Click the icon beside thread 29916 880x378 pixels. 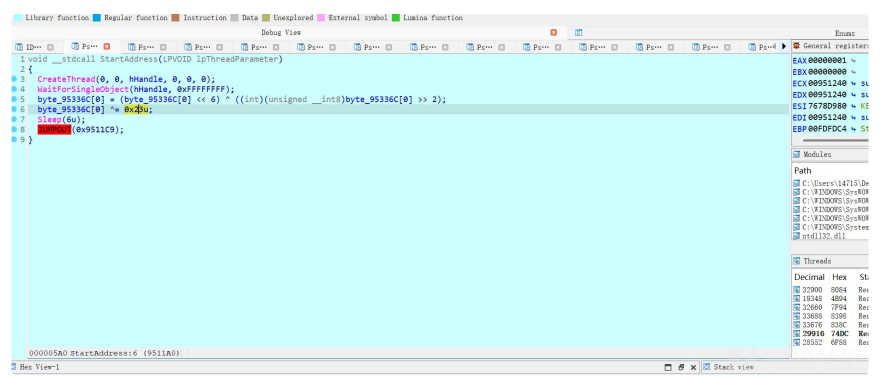pyautogui.click(x=797, y=334)
